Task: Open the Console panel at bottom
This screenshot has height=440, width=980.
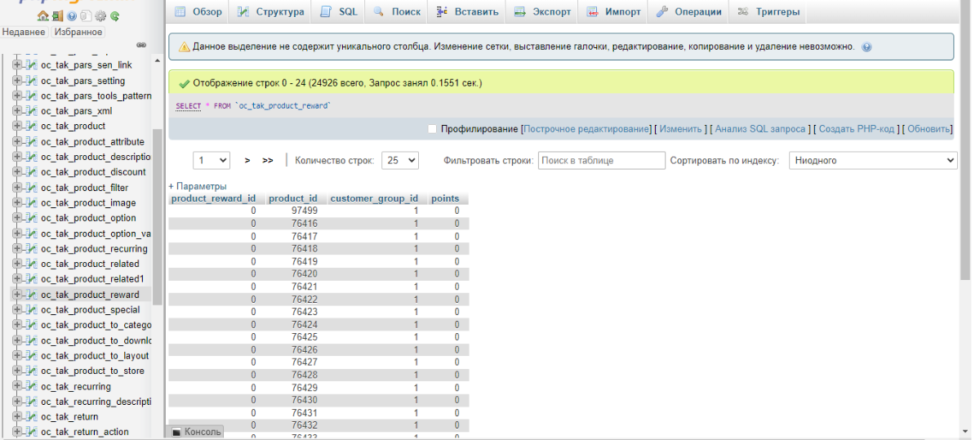Action: [x=195, y=432]
